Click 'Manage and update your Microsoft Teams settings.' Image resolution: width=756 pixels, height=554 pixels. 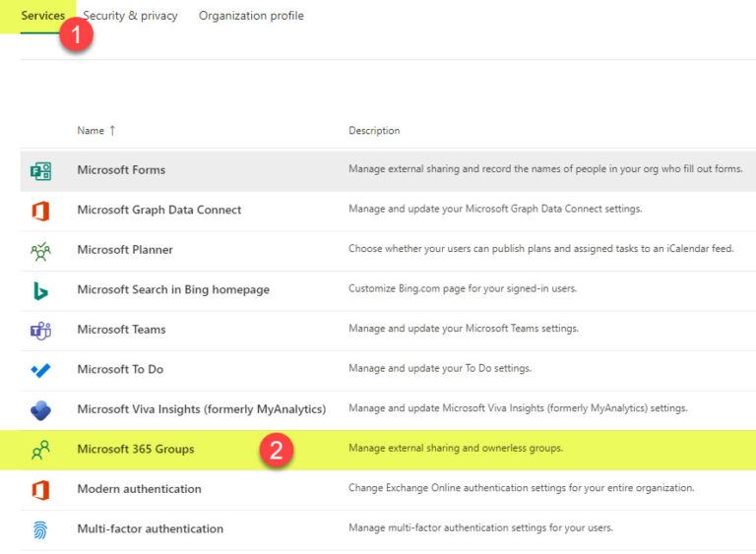click(x=464, y=329)
